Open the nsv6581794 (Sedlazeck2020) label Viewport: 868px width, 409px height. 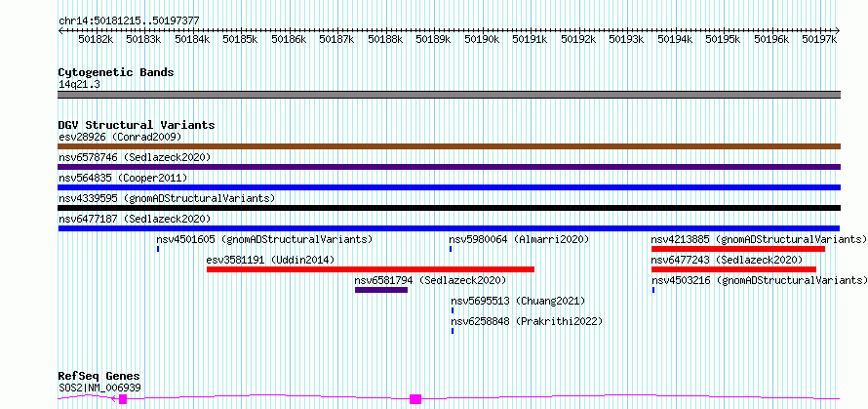click(x=431, y=280)
